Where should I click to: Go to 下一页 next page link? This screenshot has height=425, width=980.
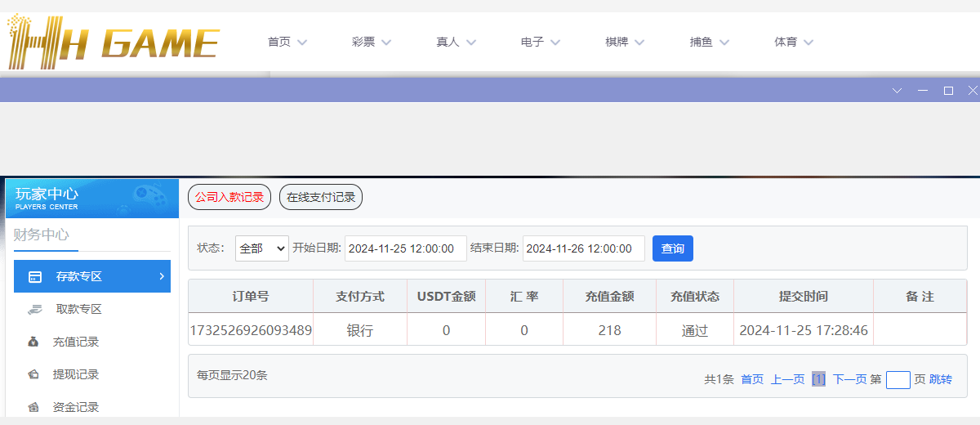click(849, 379)
